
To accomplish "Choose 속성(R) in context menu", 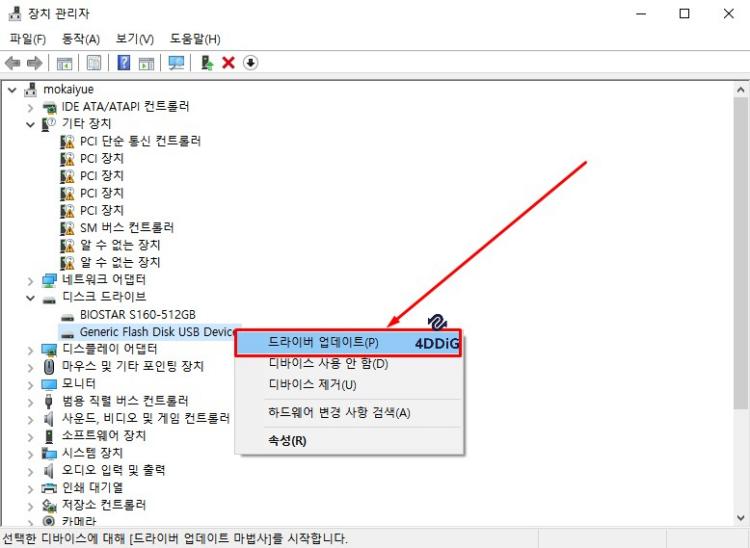I will [348, 440].
